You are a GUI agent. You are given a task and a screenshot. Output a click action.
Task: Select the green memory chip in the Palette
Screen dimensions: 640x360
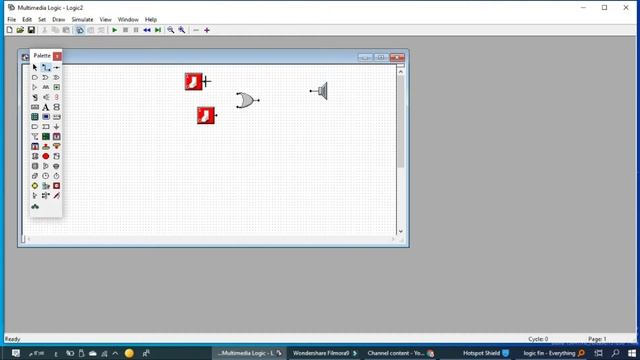(x=46, y=137)
